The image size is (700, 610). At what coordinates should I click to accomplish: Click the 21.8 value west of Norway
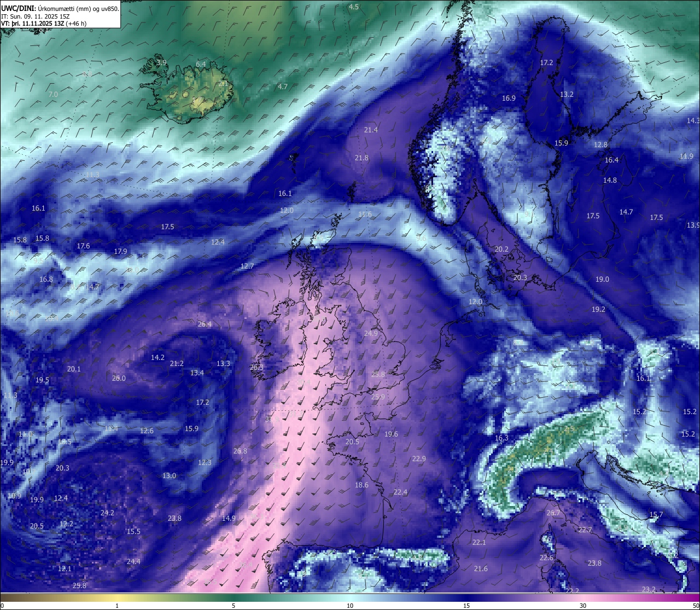coord(361,158)
